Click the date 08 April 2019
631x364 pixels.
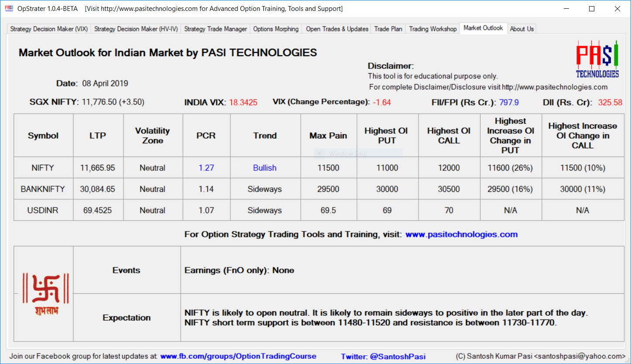(104, 83)
